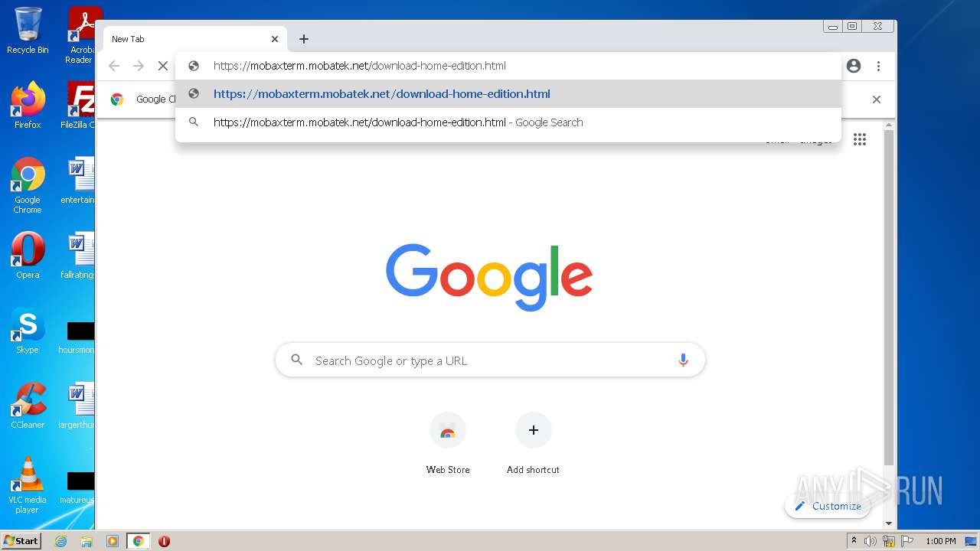
Task: Launch Internet Explorer from the taskbar
Action: [60, 541]
